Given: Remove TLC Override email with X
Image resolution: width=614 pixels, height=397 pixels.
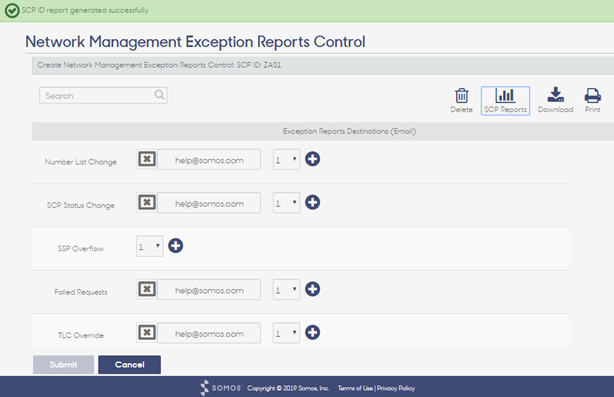Looking at the screenshot, I should (147, 333).
